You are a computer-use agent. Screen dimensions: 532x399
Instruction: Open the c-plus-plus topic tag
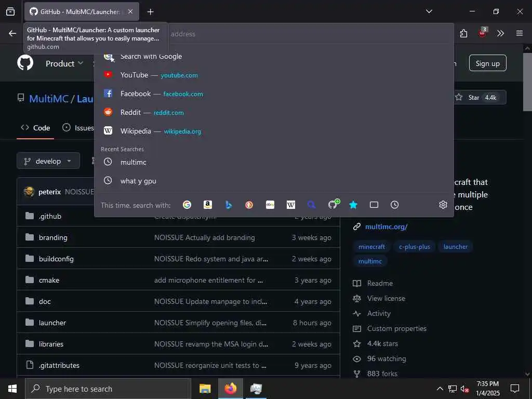pos(414,247)
